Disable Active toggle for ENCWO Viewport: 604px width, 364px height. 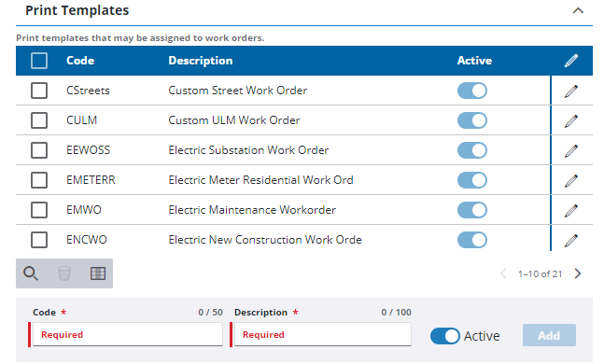tap(472, 240)
